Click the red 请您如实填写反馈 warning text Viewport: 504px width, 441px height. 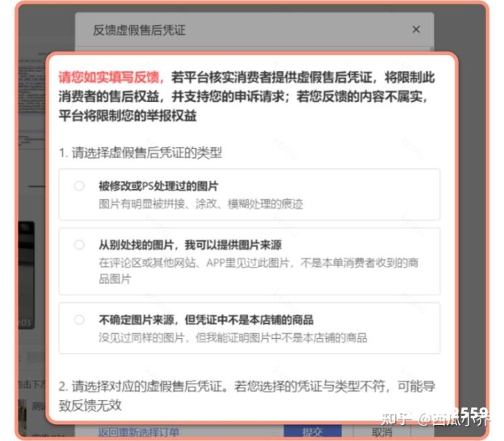click(111, 77)
